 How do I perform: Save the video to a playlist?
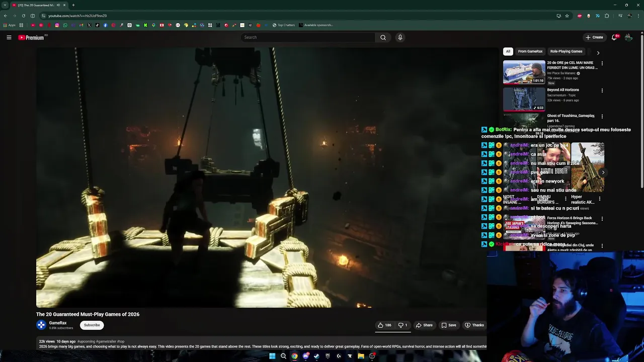point(449,325)
